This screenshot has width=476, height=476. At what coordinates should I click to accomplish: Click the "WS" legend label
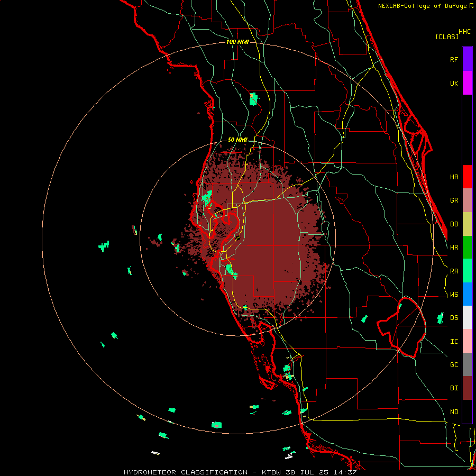[454, 295]
